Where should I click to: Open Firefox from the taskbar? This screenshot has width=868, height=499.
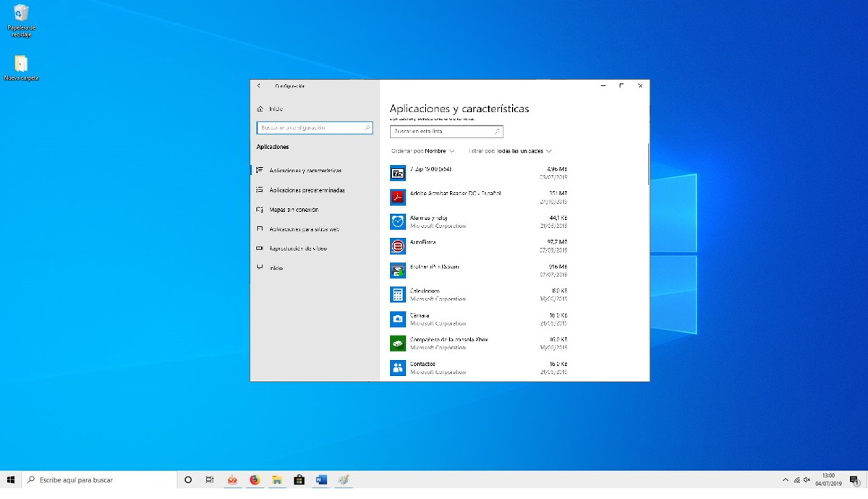(255, 480)
